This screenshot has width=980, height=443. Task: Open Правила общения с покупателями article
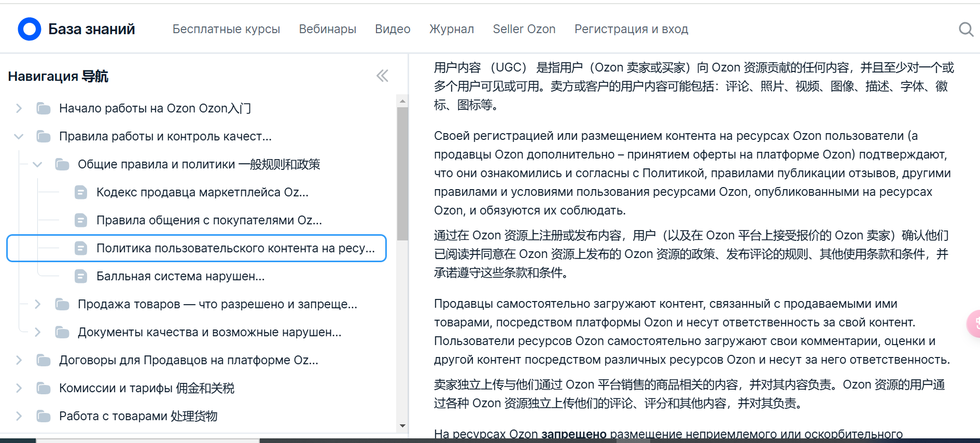pyautogui.click(x=209, y=220)
